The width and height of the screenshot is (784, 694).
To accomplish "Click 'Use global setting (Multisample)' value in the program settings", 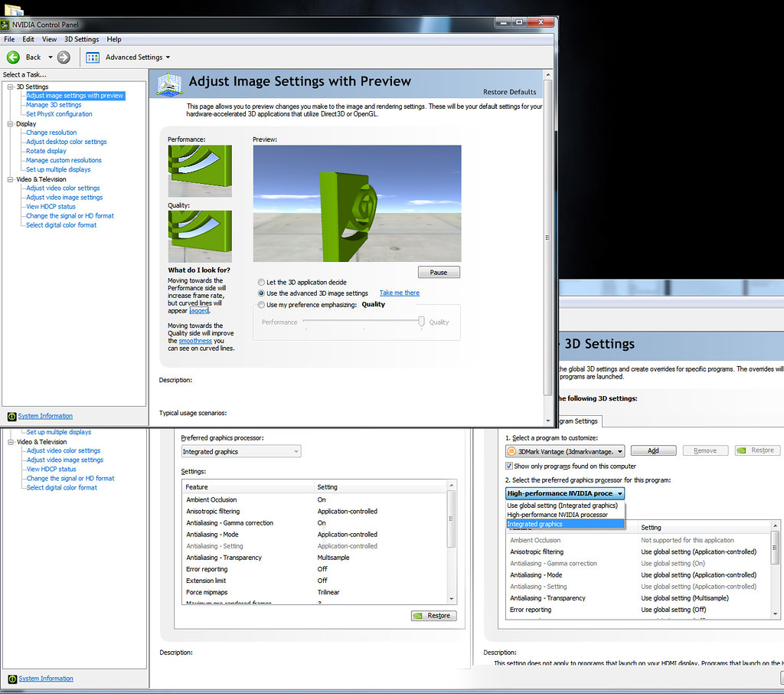I will [685, 598].
